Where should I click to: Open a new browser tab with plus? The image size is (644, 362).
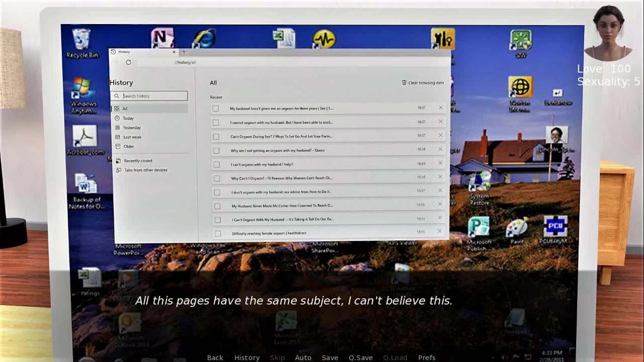184,52
